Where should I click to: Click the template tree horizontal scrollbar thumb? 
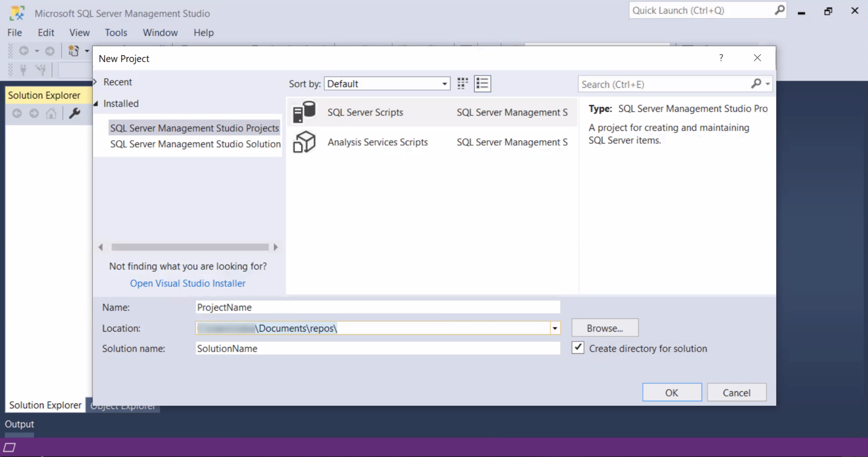(190, 247)
